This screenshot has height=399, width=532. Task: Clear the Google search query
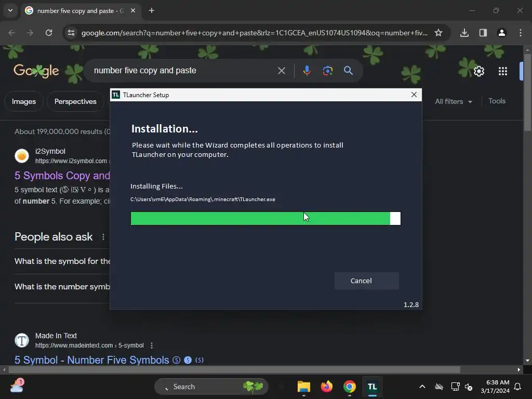281,71
